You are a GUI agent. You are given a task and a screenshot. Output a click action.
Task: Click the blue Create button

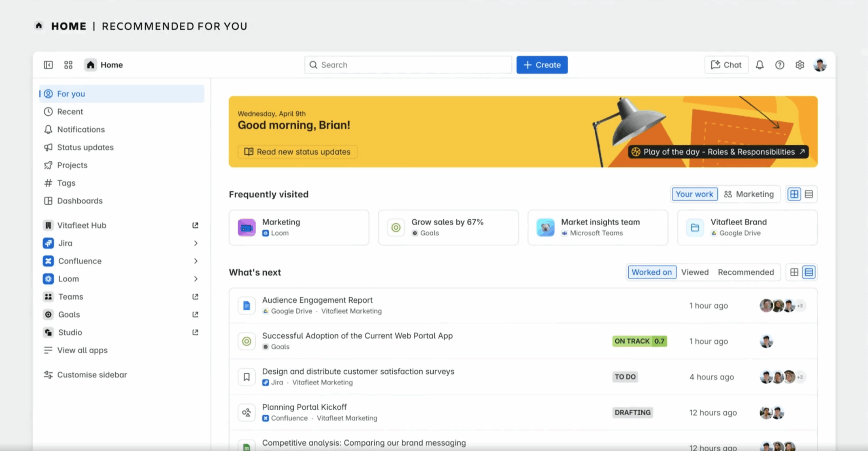point(542,65)
